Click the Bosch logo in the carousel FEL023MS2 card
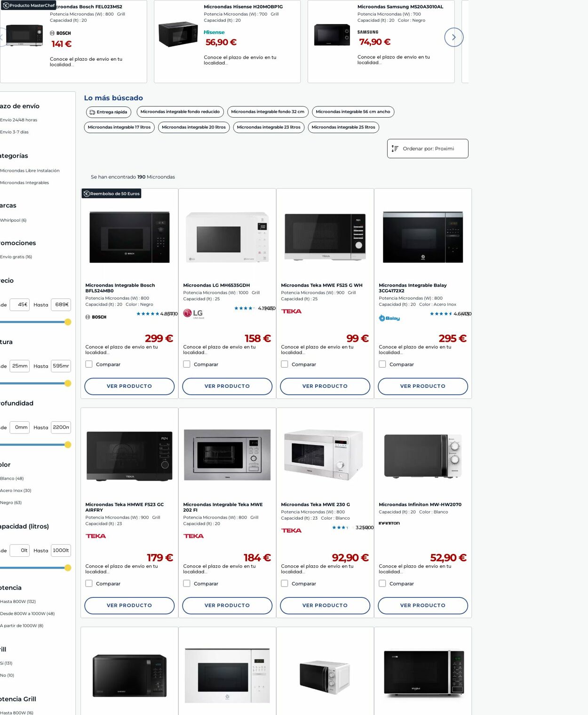Screen dimensions: 588x715 pyautogui.click(x=60, y=33)
